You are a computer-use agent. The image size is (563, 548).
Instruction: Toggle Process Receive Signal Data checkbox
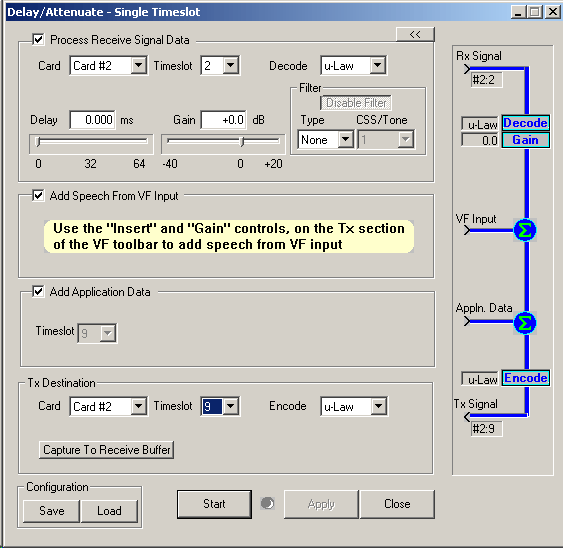38,39
